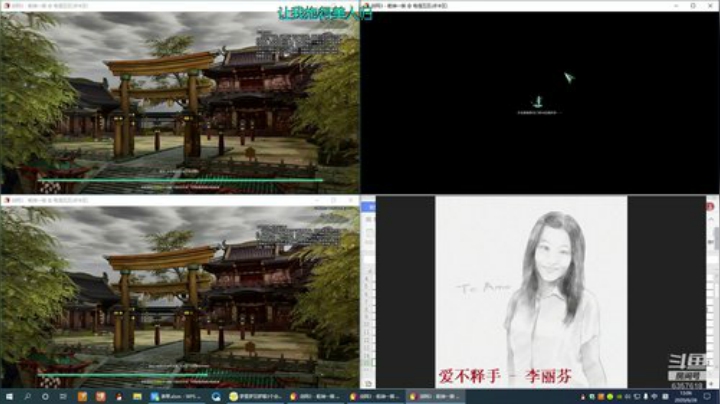Click loading progress bar in top-left game window
Viewport: 720px width, 404px height.
pos(180,180)
